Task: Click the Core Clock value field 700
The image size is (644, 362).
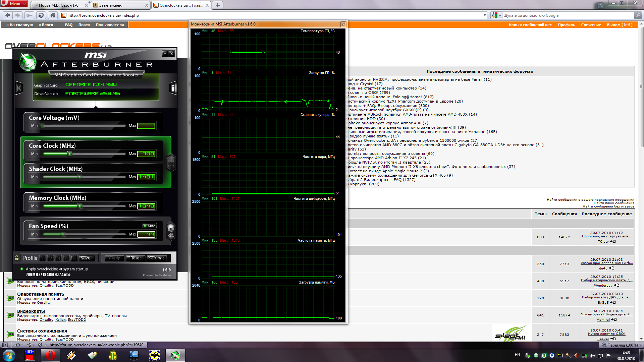Action: click(x=146, y=154)
